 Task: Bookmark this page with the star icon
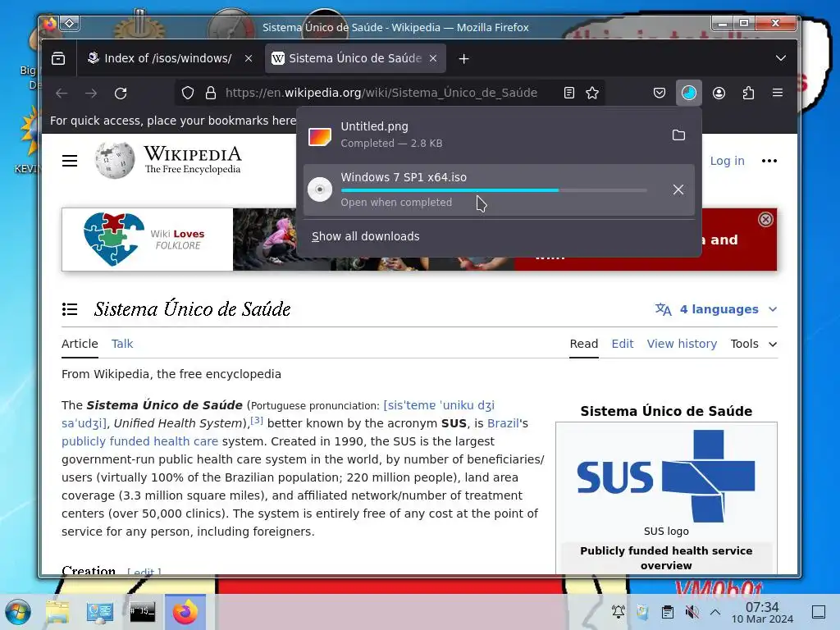(x=592, y=94)
